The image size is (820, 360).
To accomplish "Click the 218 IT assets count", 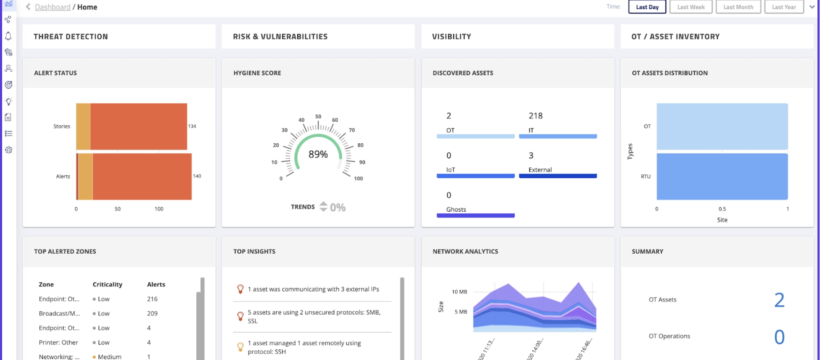I will (536, 116).
